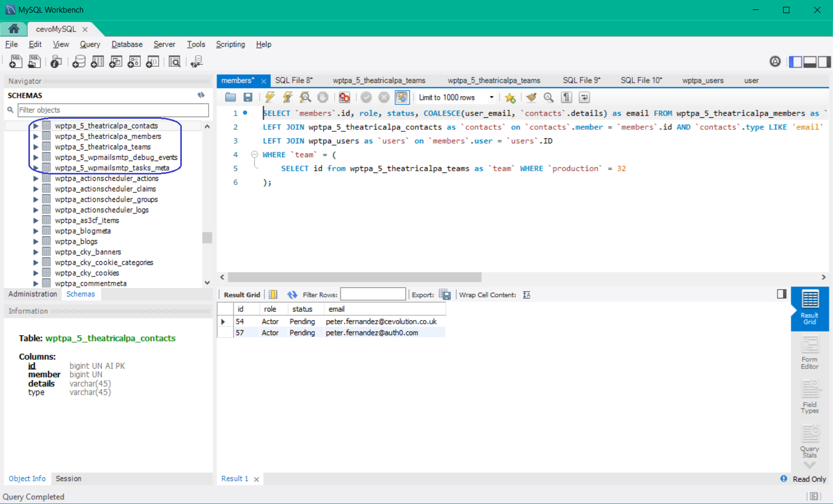Select Result Grid view button
Viewport: 833px width, 504px height.
pyautogui.click(x=810, y=308)
